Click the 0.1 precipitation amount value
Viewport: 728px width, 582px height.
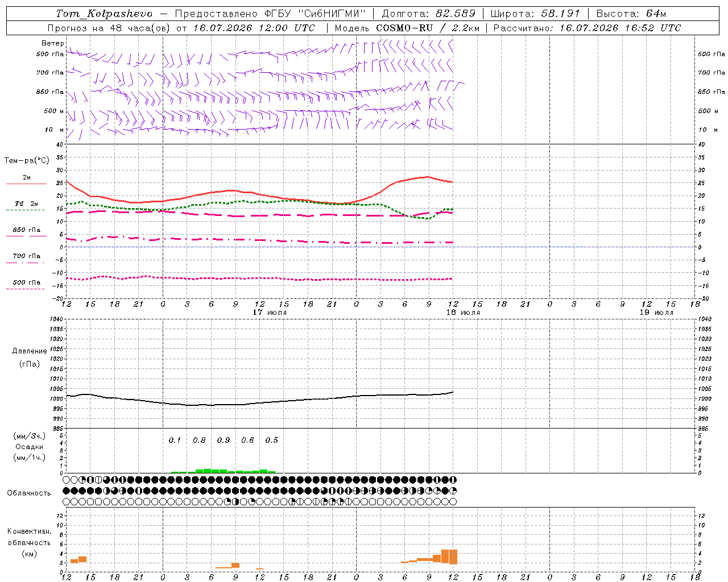[175, 440]
